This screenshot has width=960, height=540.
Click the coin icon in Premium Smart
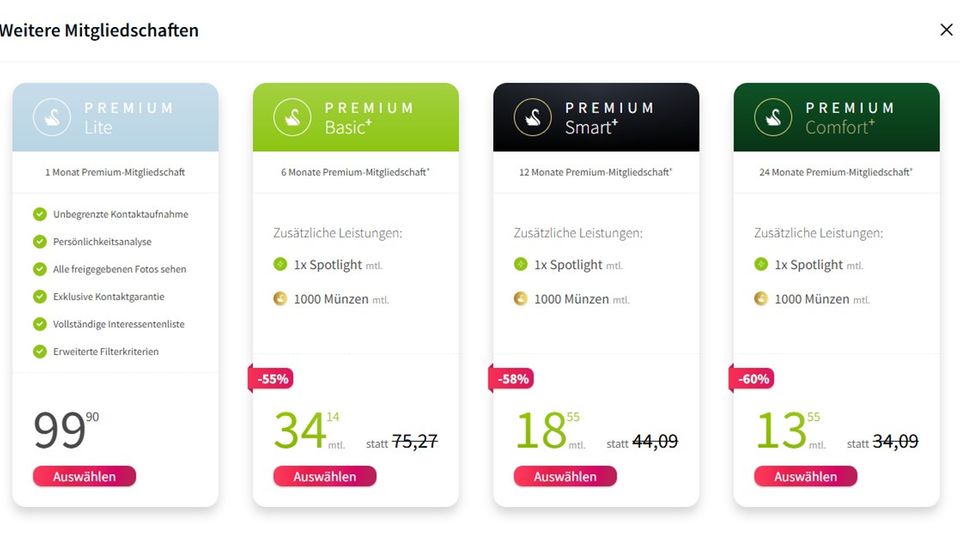pyautogui.click(x=520, y=299)
